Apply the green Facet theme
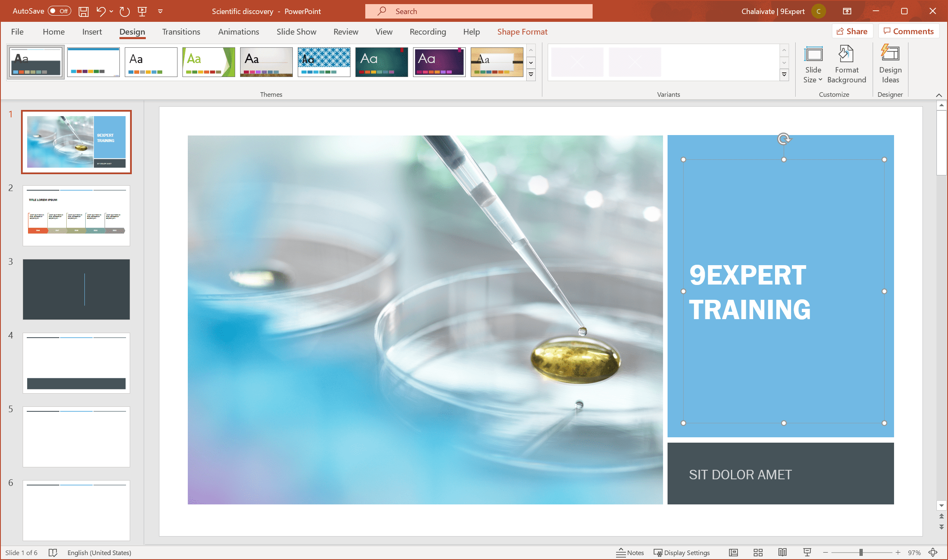 click(x=208, y=62)
